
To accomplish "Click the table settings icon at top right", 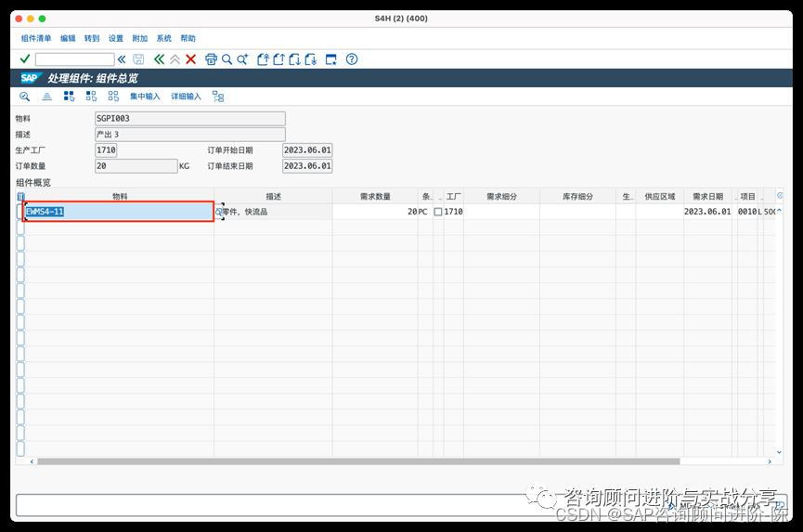I will click(780, 196).
